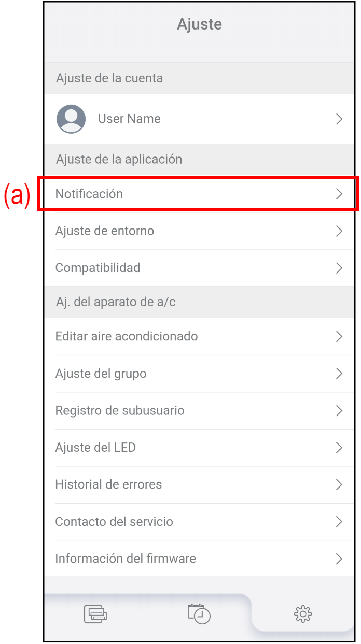Image resolution: width=361 pixels, height=644 pixels.
Task: Expand the Ajuste de entorno chevron
Action: (339, 231)
